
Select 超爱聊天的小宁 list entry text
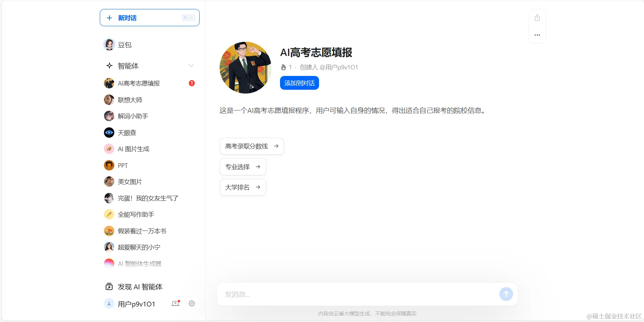point(139,247)
